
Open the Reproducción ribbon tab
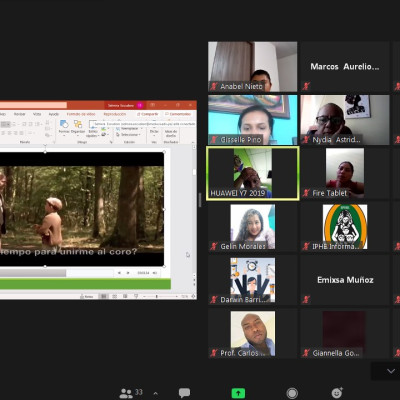point(115,114)
